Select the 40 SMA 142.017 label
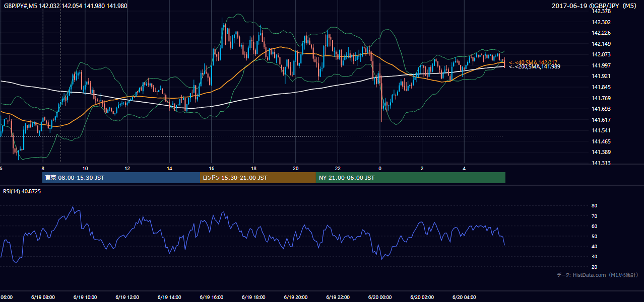The image size is (644, 302). click(534, 62)
